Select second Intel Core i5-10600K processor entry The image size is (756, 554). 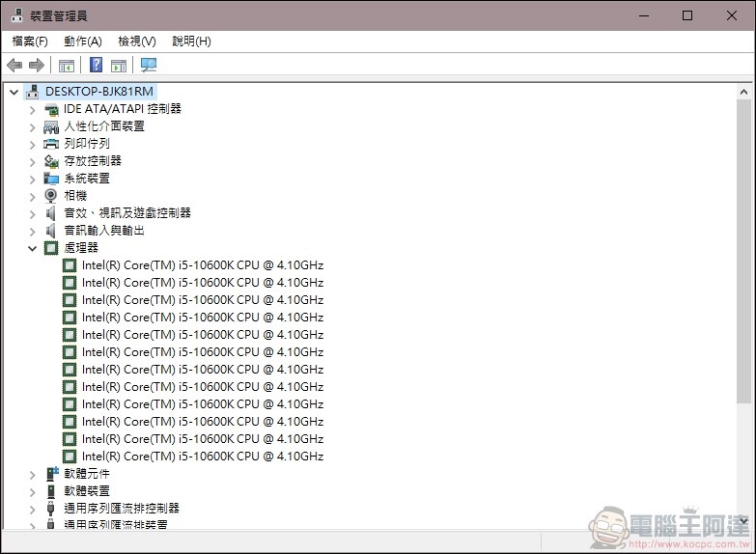pyautogui.click(x=203, y=283)
